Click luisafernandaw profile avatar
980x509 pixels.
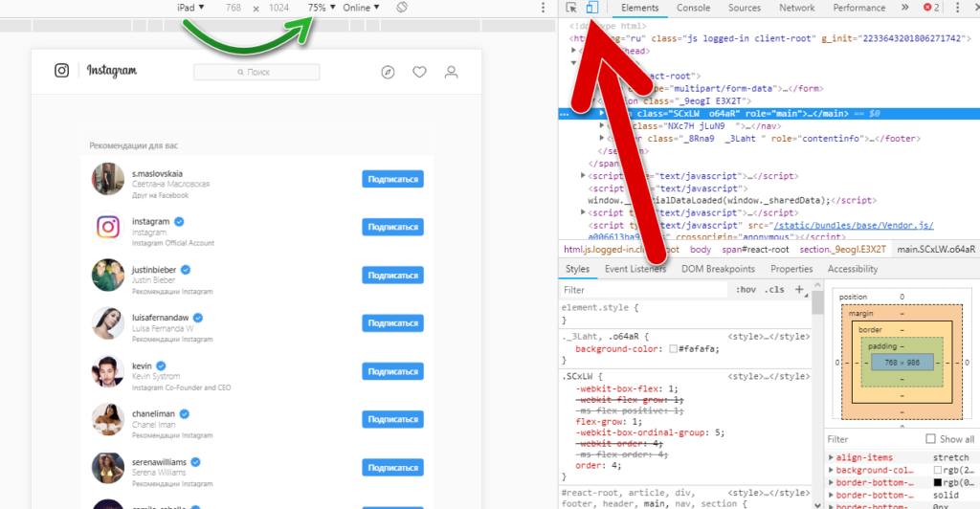[x=107, y=322]
